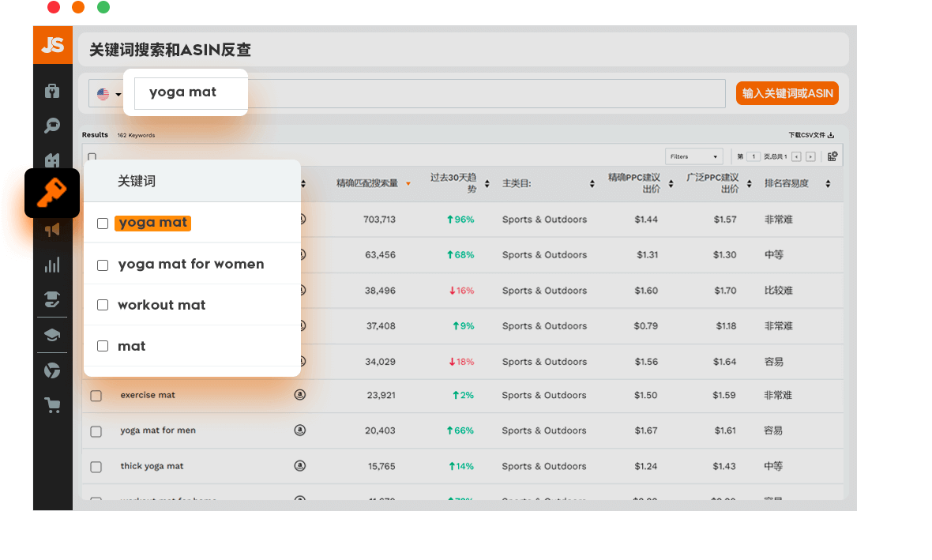The width and height of the screenshot is (932, 560).
Task: Click Amazon icon in yoga mat for men row
Action: click(x=300, y=430)
